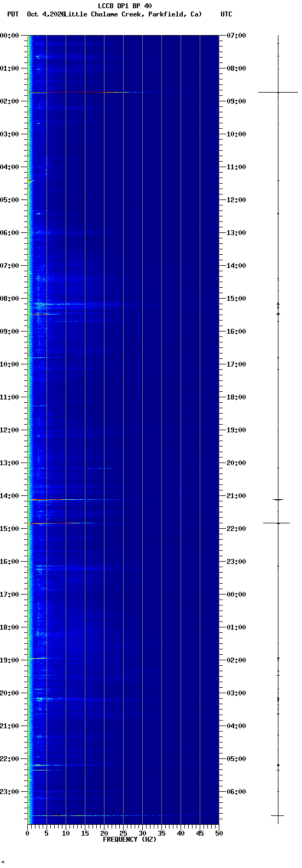Click the seismogram spike just before 22:00 UTC
The height and width of the screenshot is (868, 302).
(277, 523)
